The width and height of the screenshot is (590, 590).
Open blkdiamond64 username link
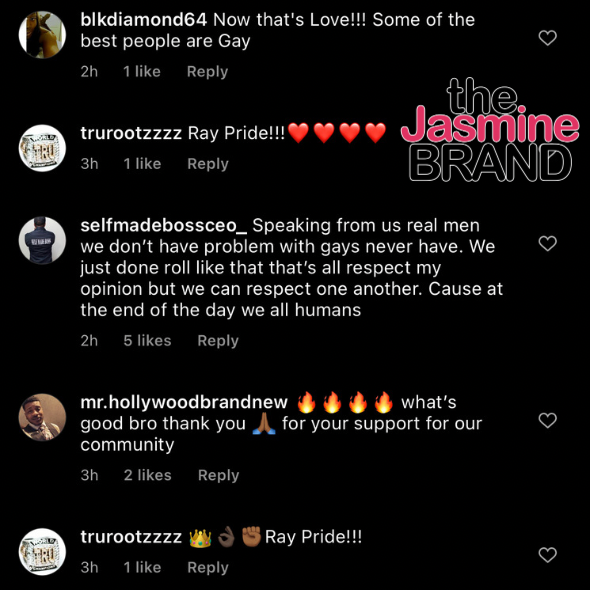click(x=143, y=20)
